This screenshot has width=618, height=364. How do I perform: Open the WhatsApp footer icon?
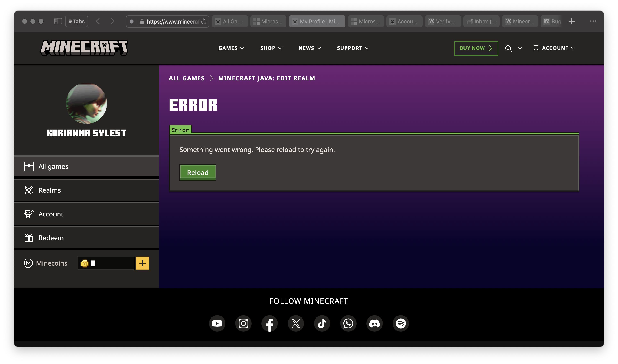pyautogui.click(x=348, y=323)
